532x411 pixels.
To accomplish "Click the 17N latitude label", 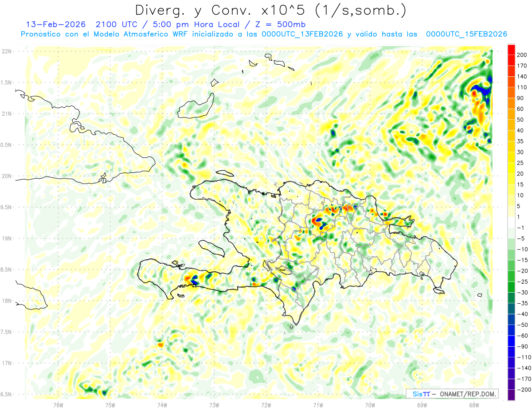I will (x=7, y=363).
